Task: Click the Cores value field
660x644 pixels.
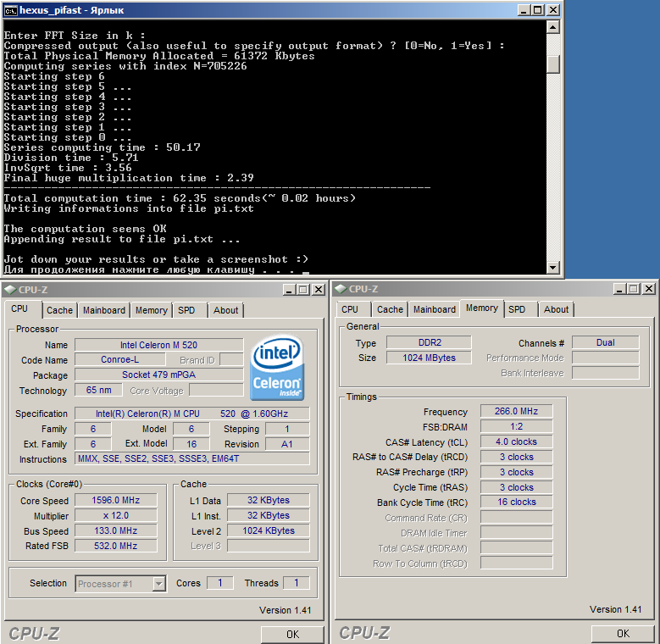Action: click(219, 583)
